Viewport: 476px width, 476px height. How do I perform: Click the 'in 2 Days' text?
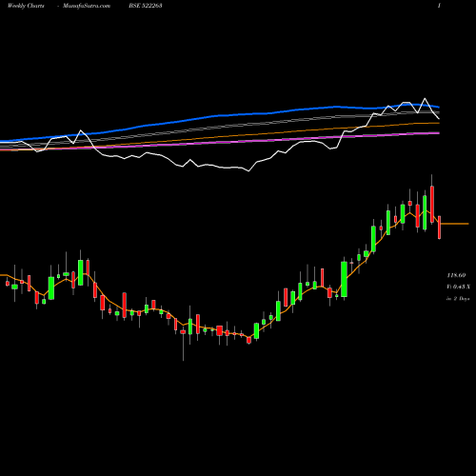458,299
